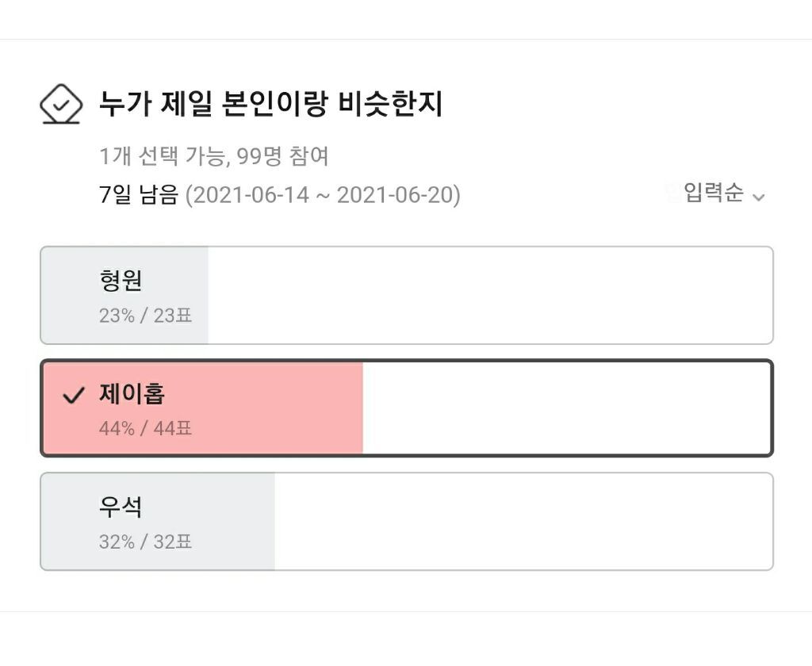
Task: Click the chevron beside 입력순
Action: click(760, 196)
